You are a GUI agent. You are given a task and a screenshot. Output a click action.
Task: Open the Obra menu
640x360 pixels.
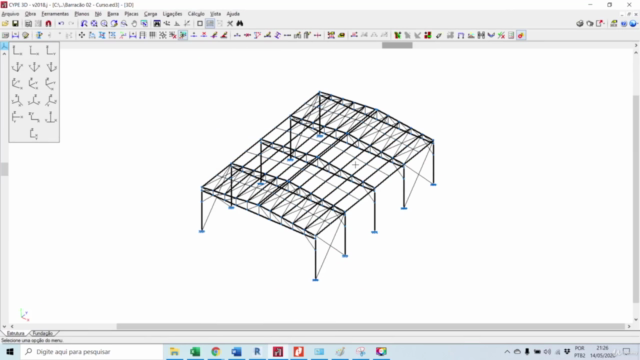[30, 14]
